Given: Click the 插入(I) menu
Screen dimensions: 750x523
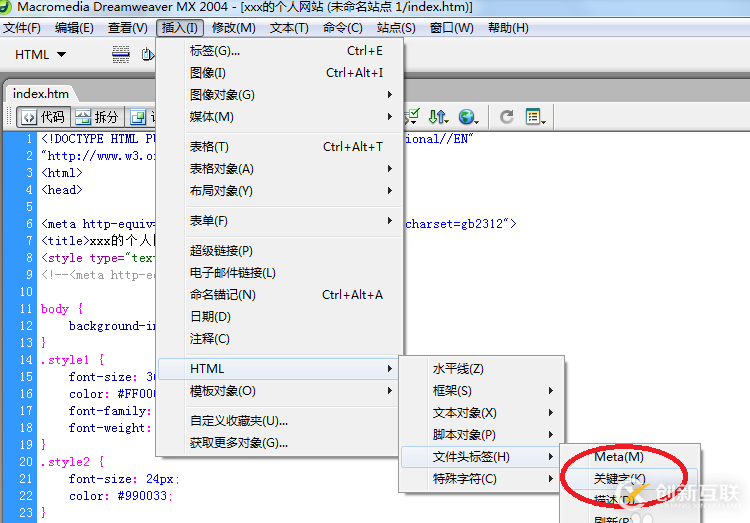Looking at the screenshot, I should click(x=180, y=28).
